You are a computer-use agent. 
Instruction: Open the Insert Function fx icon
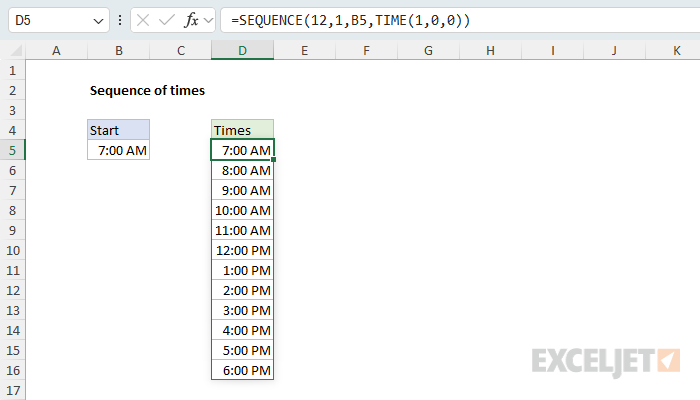pyautogui.click(x=192, y=20)
